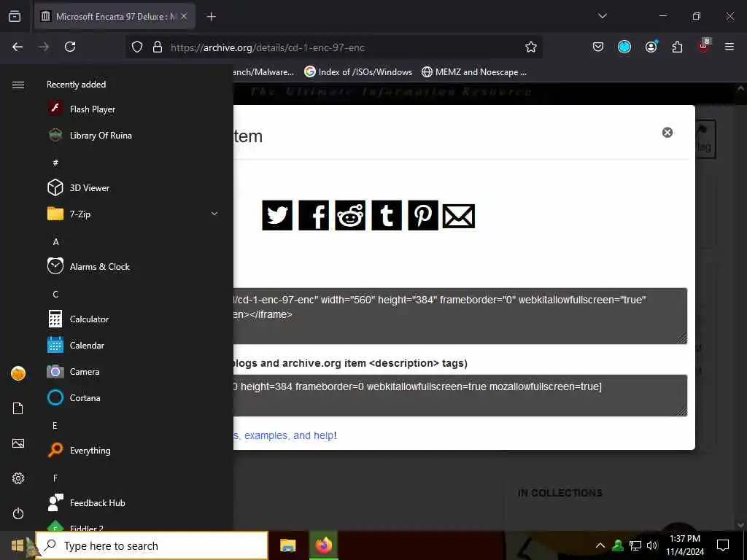Open Pictures from Start sidebar
Viewport: 747px width, 560px height.
18,443
